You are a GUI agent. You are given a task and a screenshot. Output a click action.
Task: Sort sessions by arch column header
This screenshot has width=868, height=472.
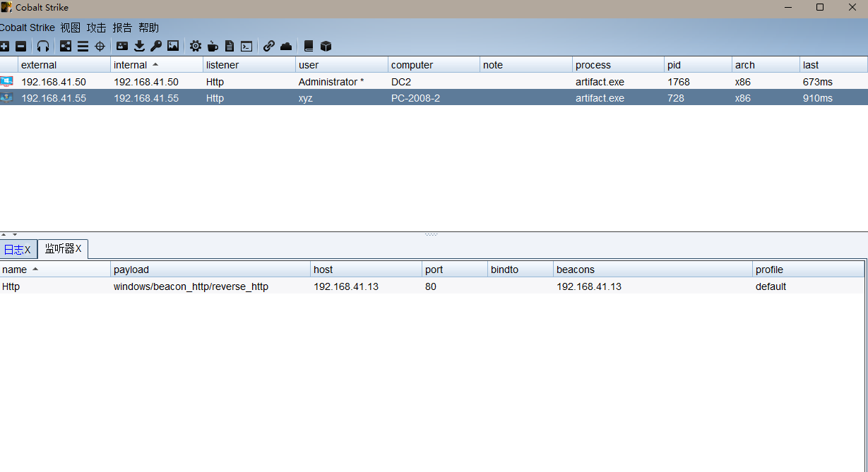766,65
